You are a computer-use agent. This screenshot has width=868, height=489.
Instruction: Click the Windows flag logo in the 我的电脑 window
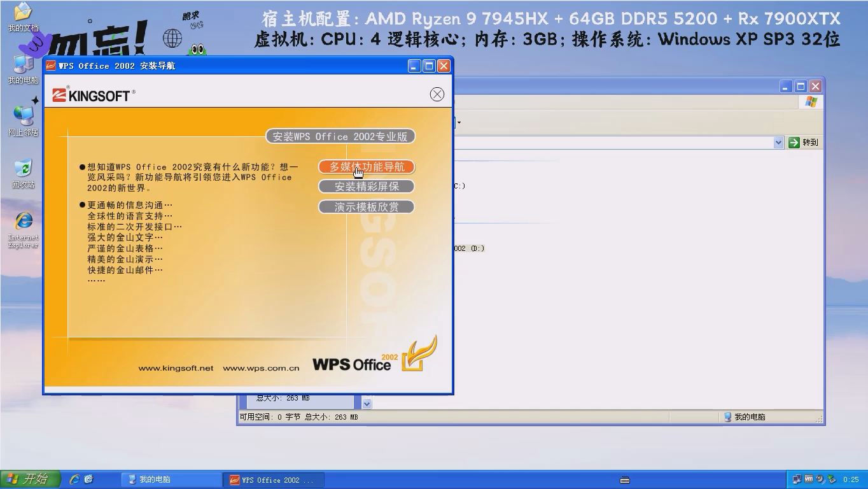(811, 102)
